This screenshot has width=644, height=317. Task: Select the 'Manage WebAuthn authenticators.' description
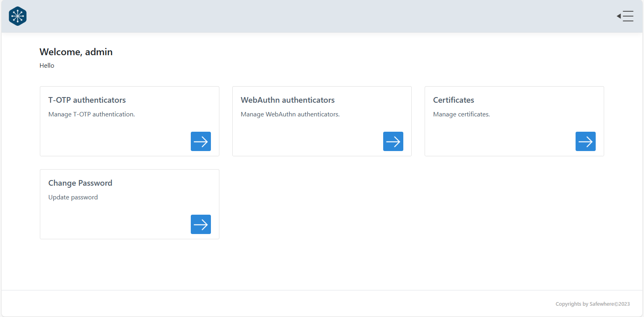click(290, 114)
